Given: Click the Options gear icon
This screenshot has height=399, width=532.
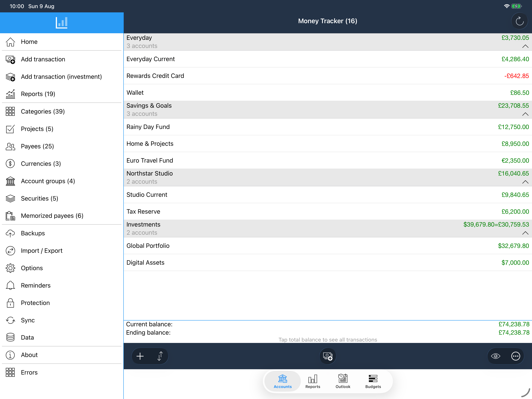Looking at the screenshot, I should (x=10, y=268).
